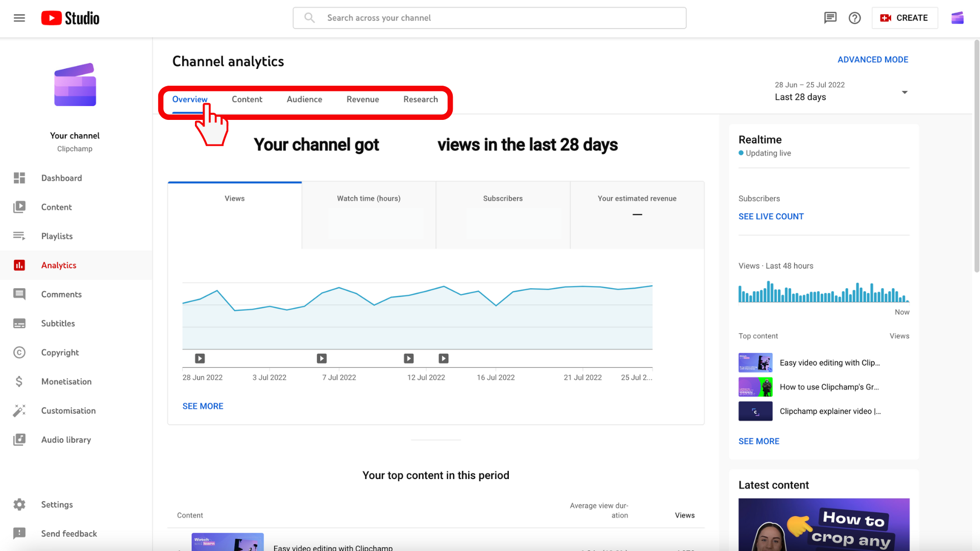Image resolution: width=980 pixels, height=551 pixels.
Task: Toggle to Advanced Mode
Action: coord(873,60)
